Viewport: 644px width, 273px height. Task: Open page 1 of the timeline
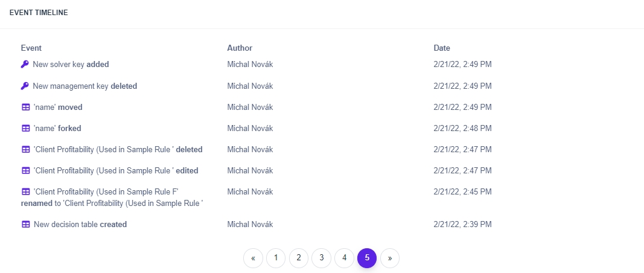tap(276, 258)
